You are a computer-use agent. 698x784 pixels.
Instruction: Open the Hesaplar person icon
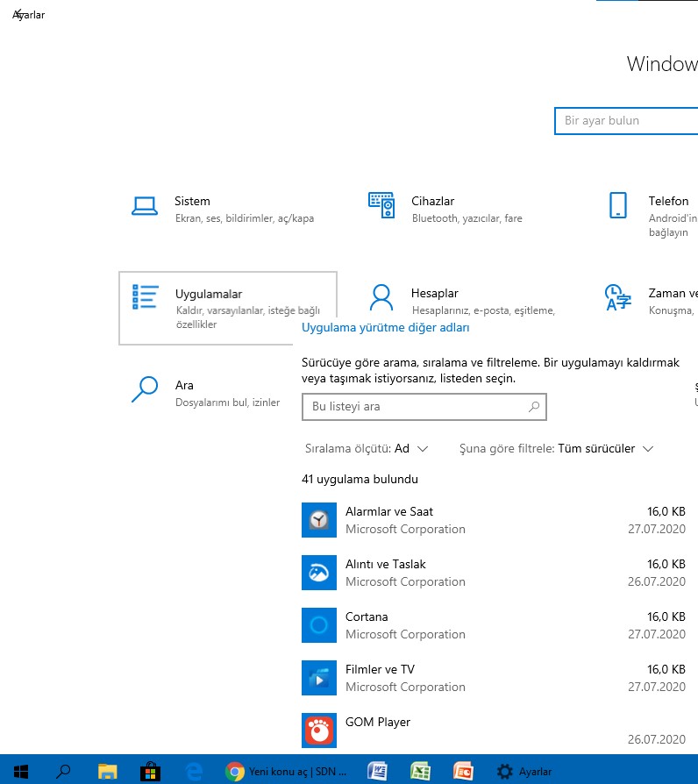381,297
